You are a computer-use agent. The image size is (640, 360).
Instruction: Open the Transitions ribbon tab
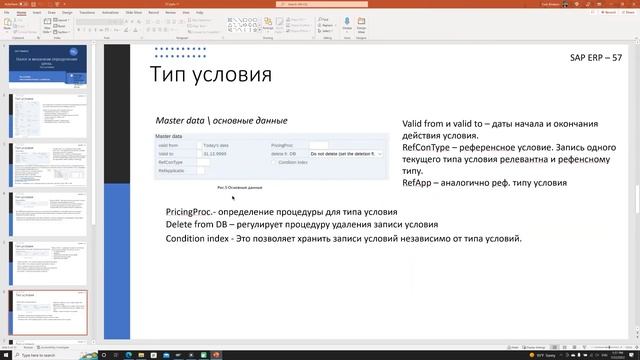[x=87, y=13]
